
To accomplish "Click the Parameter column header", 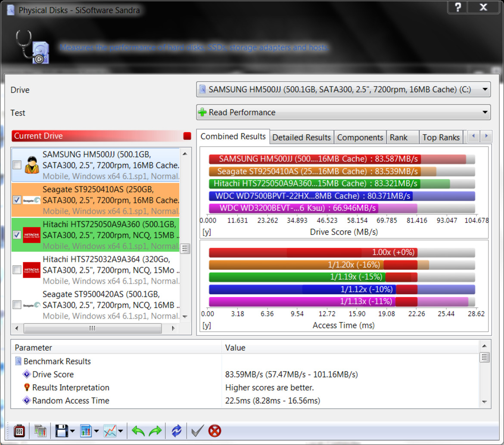I will [x=116, y=347].
